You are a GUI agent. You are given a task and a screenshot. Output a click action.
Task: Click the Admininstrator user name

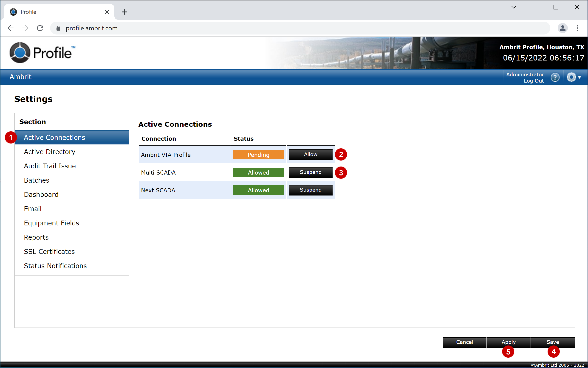(525, 75)
